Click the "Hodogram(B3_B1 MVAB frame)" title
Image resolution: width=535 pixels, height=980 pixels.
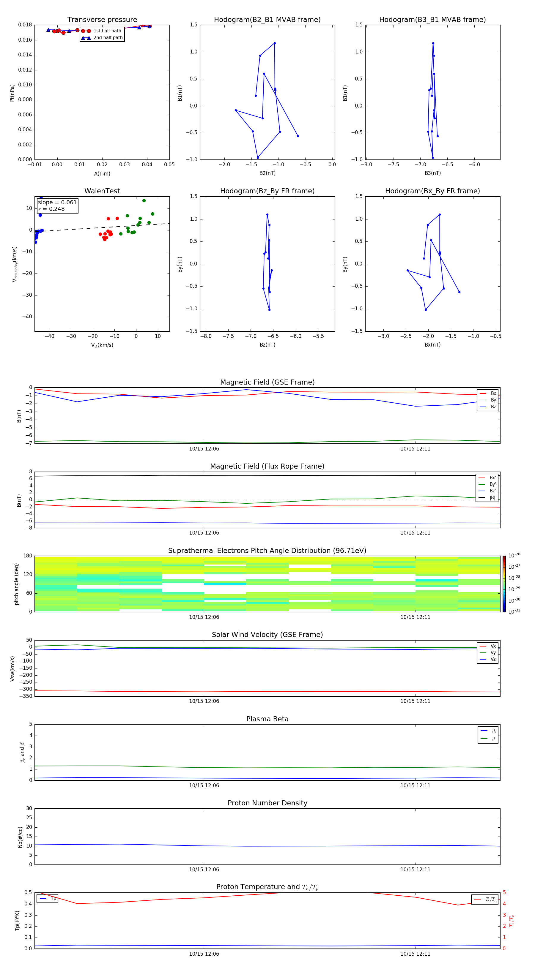432,20
